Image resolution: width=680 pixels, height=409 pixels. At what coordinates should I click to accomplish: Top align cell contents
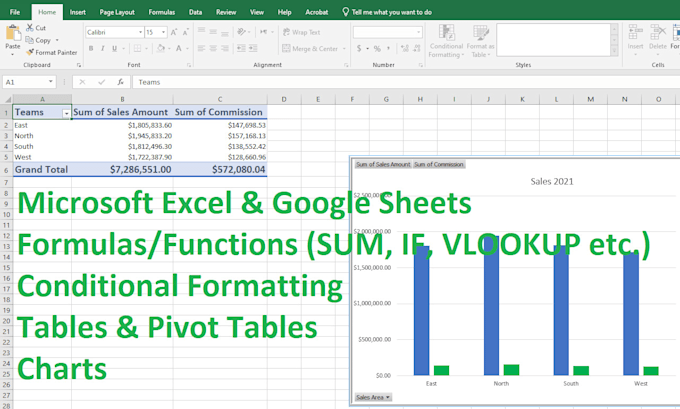[201, 31]
